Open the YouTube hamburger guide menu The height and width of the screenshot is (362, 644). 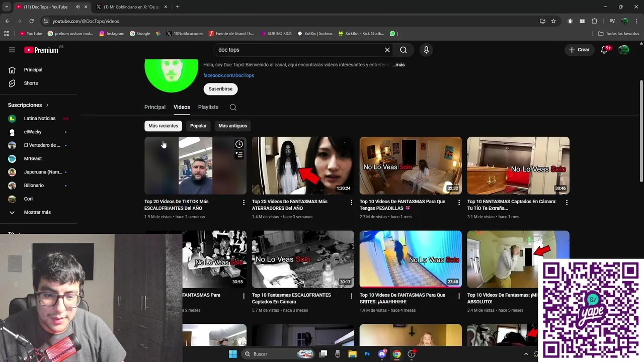click(12, 50)
